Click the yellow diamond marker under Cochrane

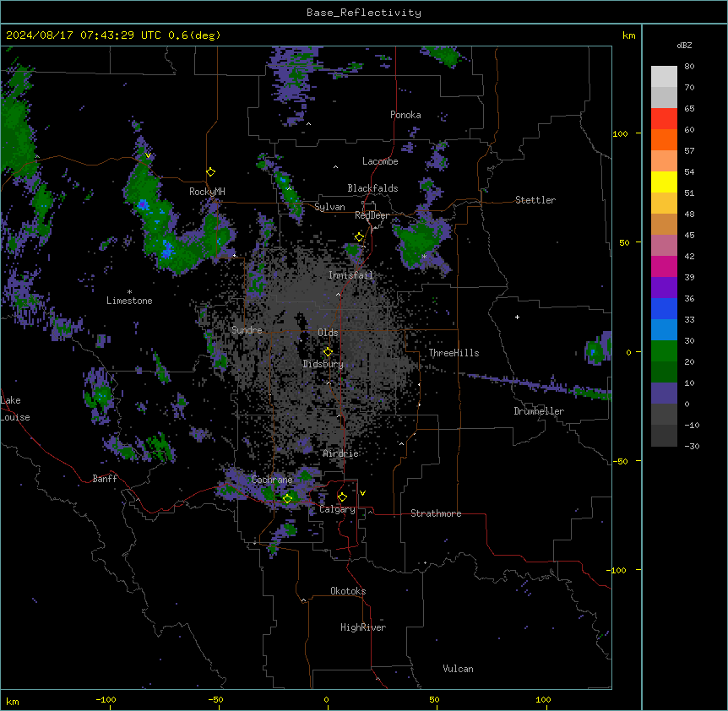(x=287, y=498)
